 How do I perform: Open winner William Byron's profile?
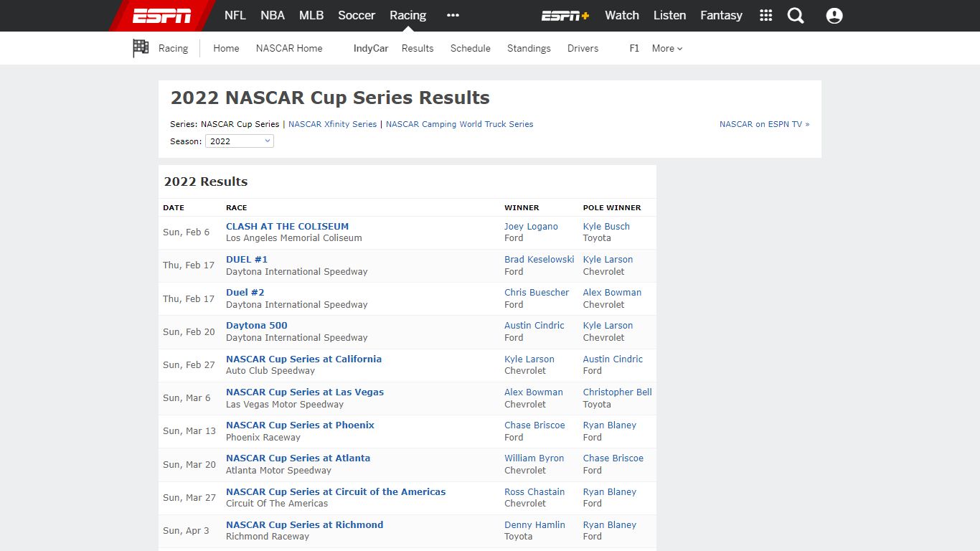click(x=534, y=458)
